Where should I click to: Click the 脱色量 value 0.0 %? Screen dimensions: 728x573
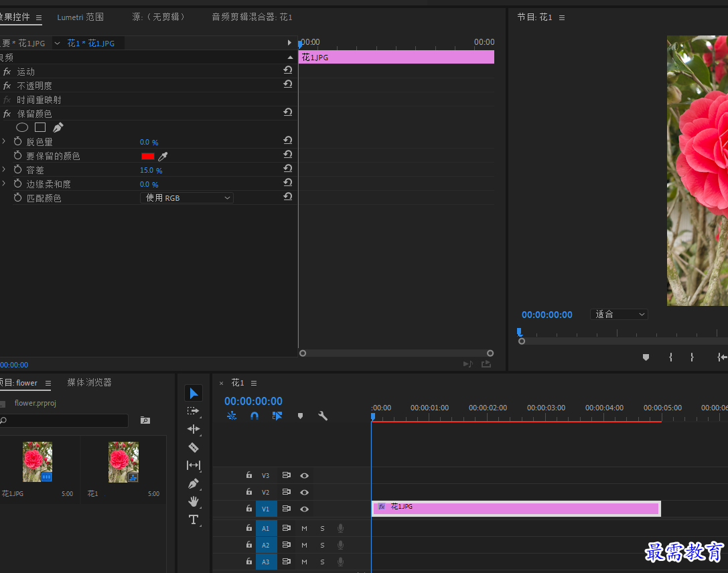pos(149,142)
